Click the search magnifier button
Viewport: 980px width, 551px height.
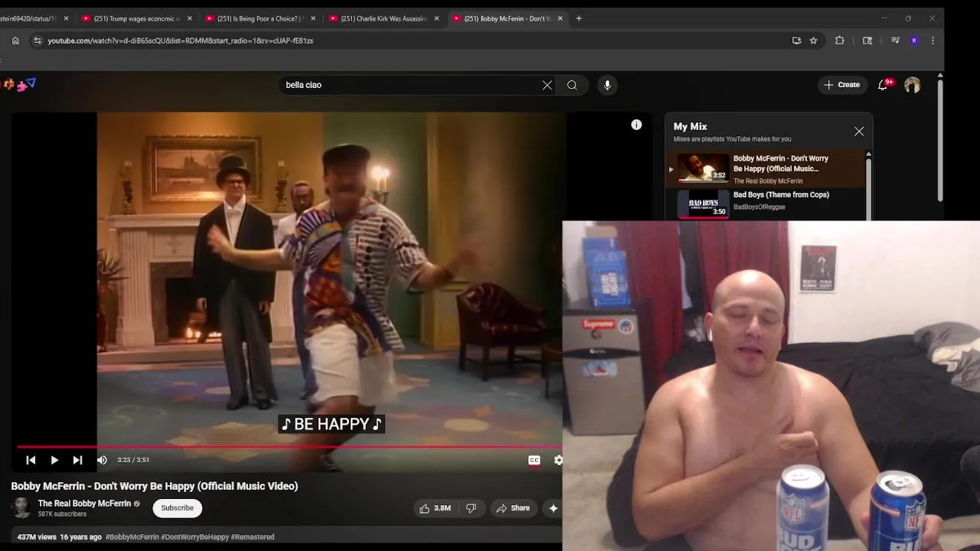572,85
